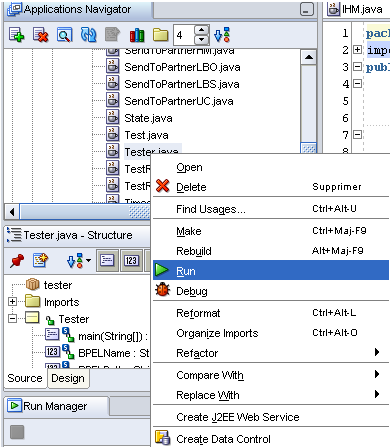Image resolution: width=390 pixels, height=447 pixels.
Task: Collapse the code block on line 4
Action: pos(357,84)
